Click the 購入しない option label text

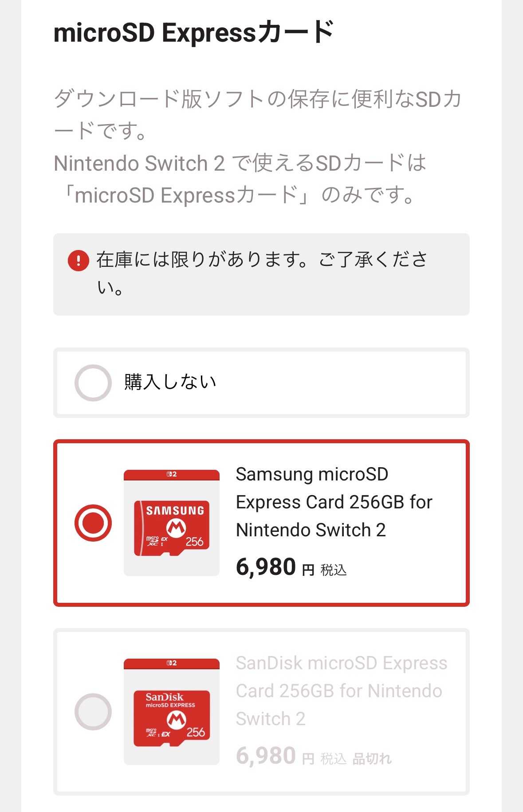click(170, 382)
